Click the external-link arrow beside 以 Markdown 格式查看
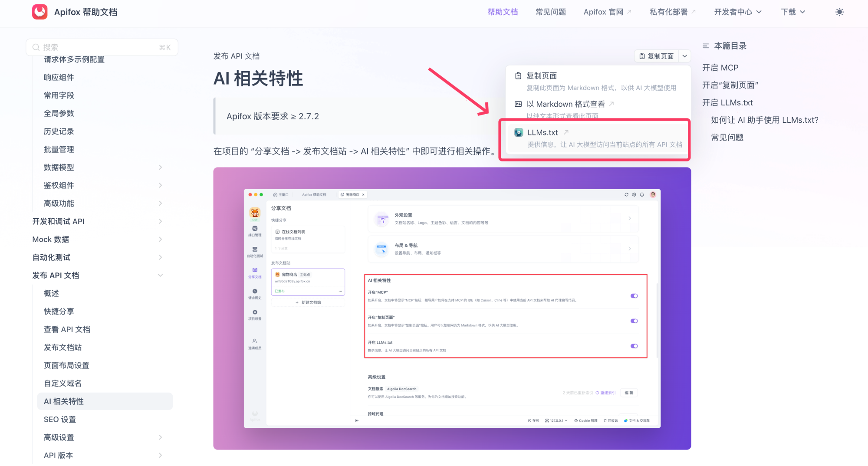The width and height of the screenshot is (868, 466). [x=612, y=104]
